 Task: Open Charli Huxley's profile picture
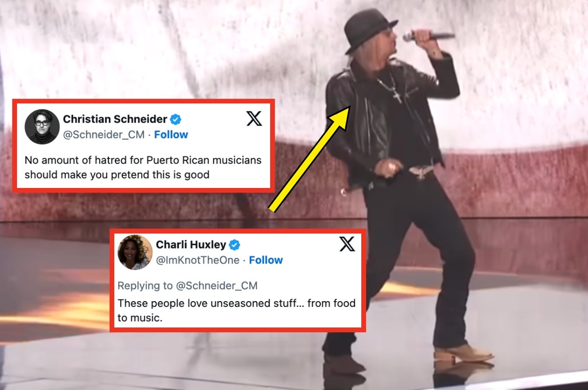point(135,252)
